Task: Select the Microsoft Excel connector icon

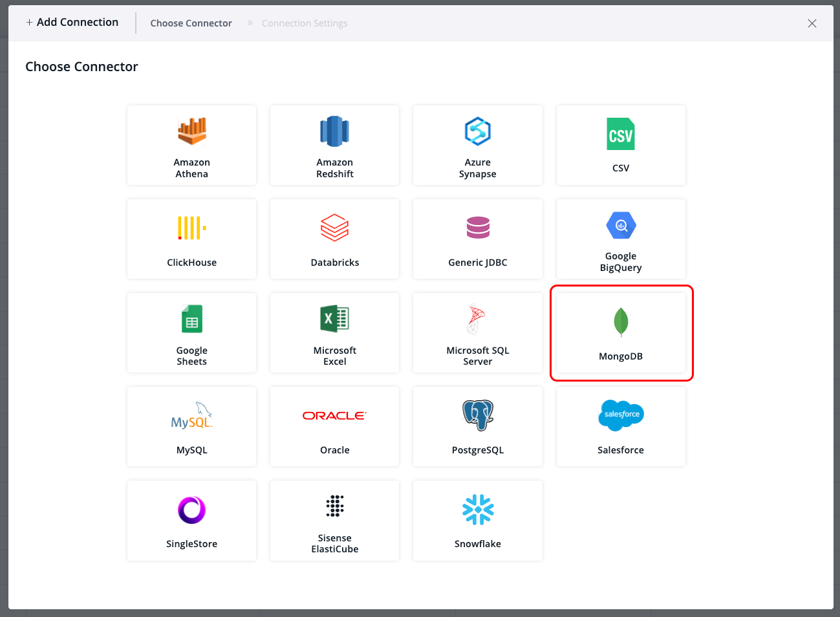Action: point(335,319)
